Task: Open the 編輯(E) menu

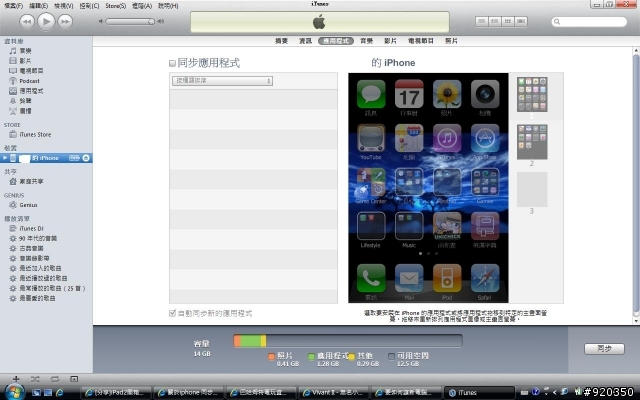Action: click(x=38, y=6)
